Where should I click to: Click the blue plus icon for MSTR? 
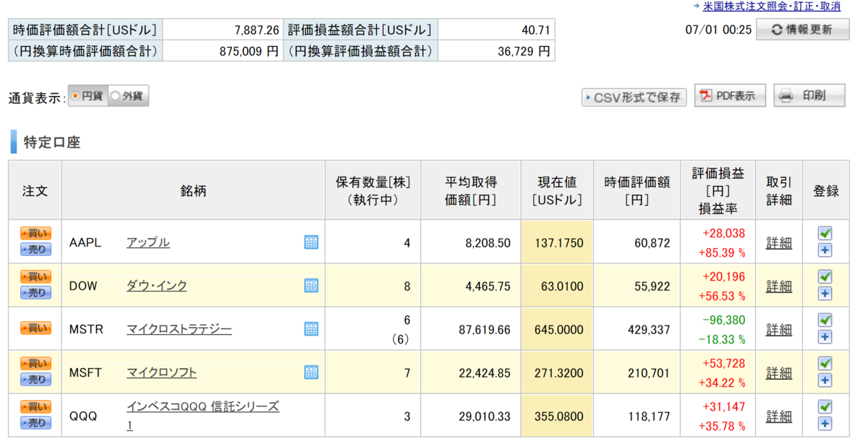point(825,337)
